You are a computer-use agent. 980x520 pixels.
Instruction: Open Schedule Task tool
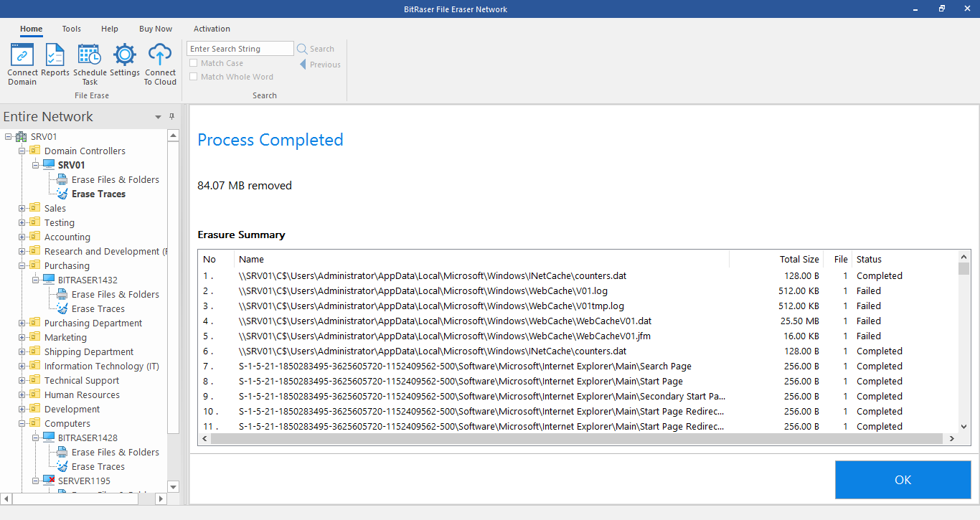pos(90,64)
